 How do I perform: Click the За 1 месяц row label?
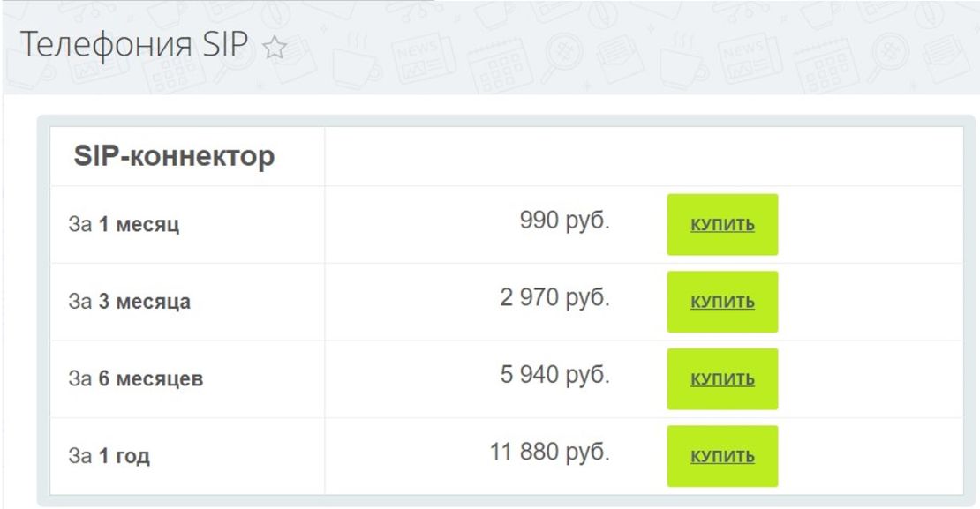[124, 225]
